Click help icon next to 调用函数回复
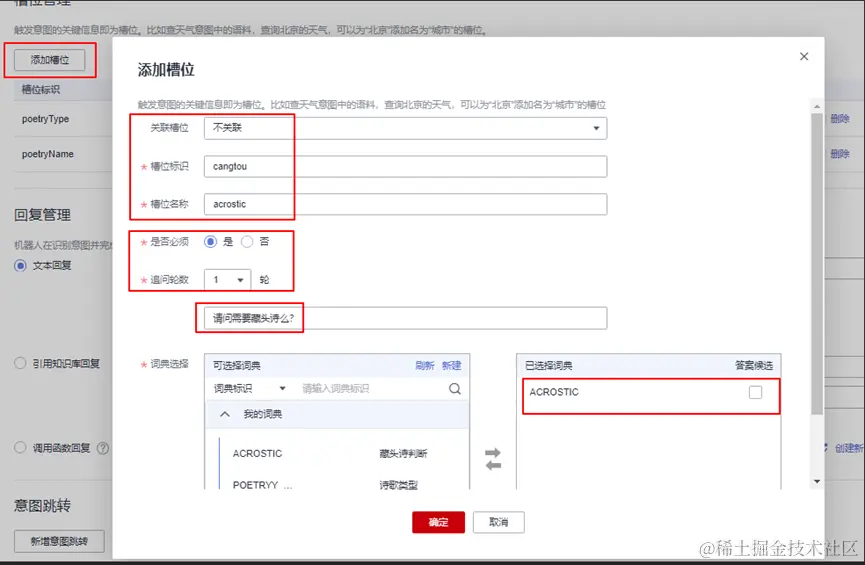865x565 pixels. click(103, 448)
